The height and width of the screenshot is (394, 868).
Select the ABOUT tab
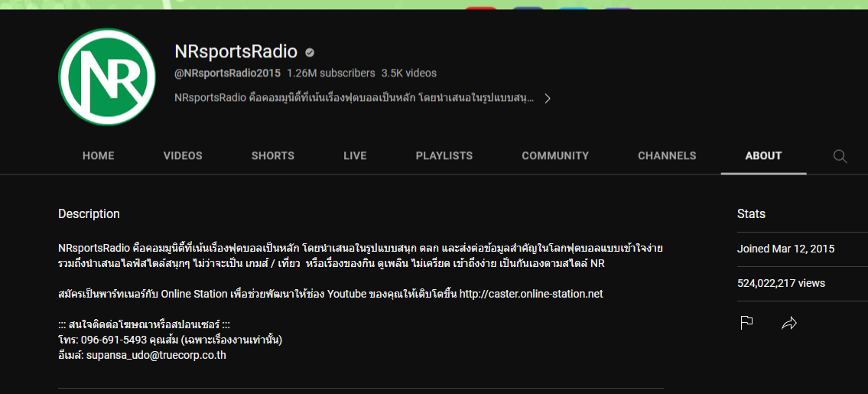pos(763,155)
